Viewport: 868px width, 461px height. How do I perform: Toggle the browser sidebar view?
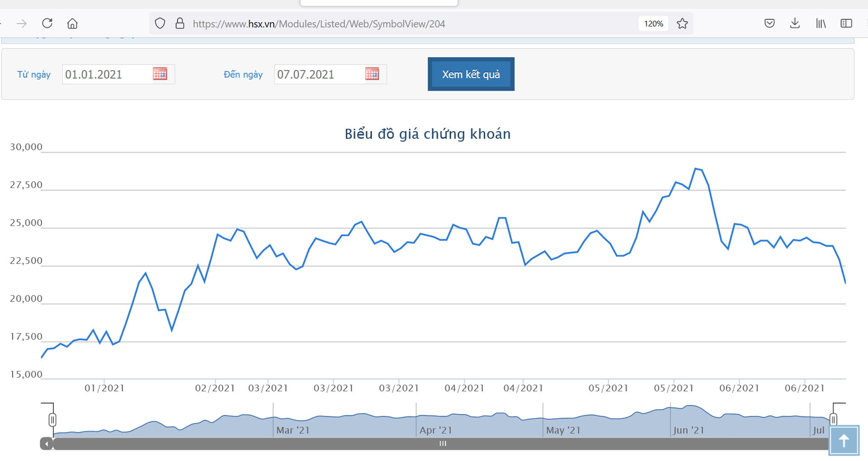846,24
